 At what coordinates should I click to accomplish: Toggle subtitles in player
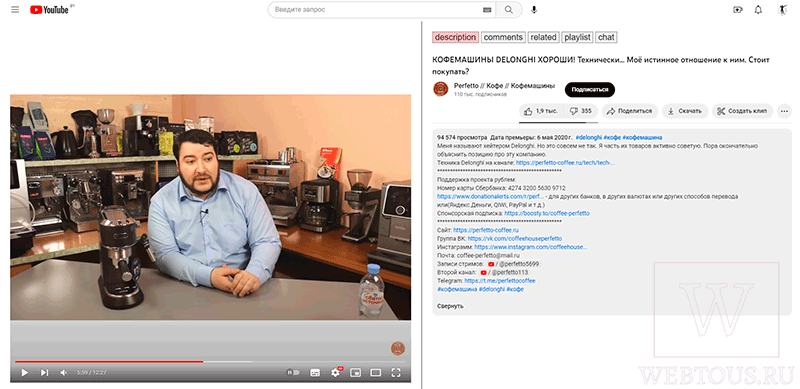(x=315, y=373)
